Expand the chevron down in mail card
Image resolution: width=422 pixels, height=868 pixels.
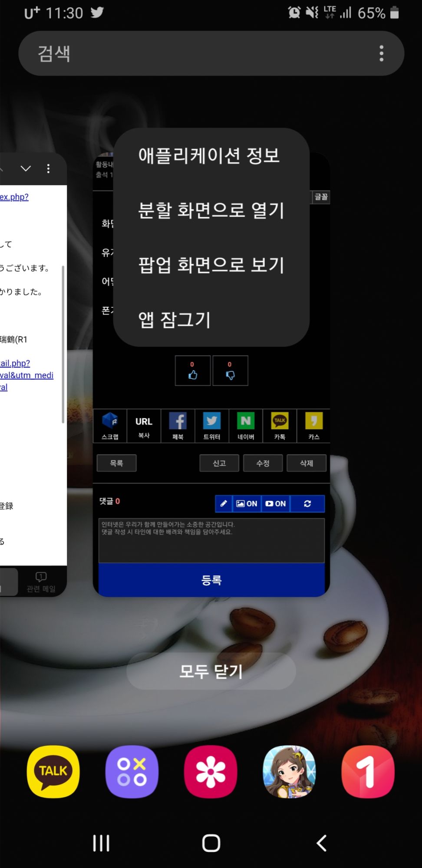tap(26, 168)
